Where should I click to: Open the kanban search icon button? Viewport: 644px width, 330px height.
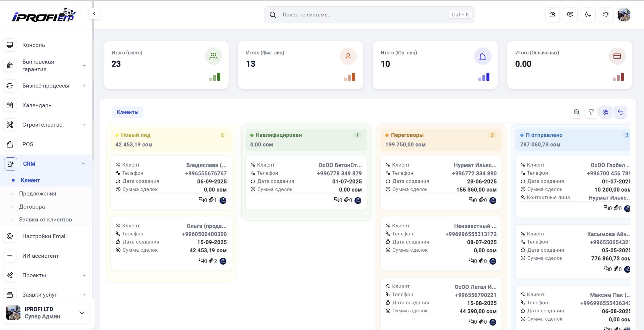tap(577, 112)
